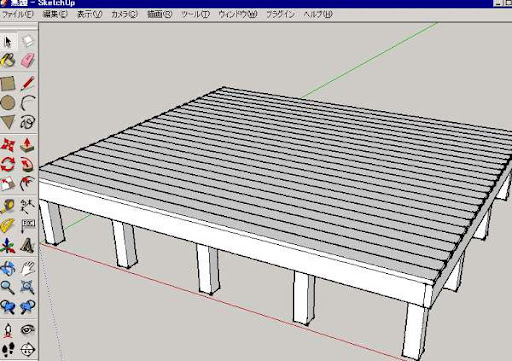Select the Tape Measure tool

(x=8, y=207)
